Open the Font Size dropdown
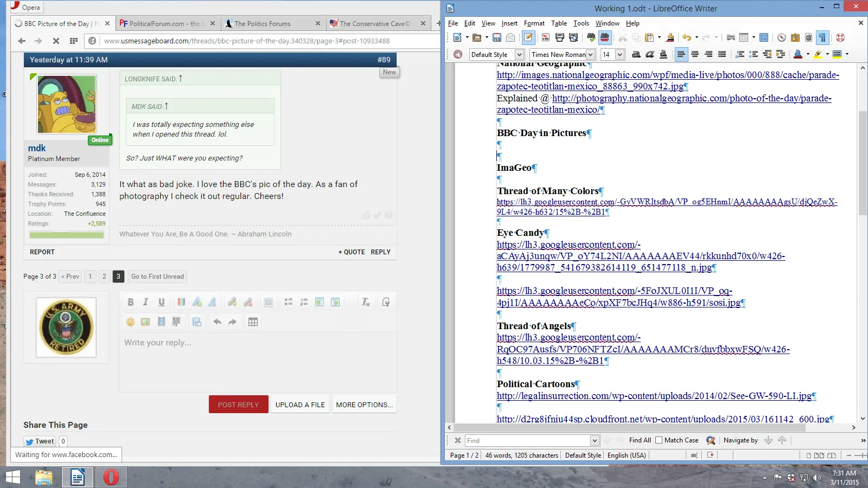The image size is (868, 488). 620,54
